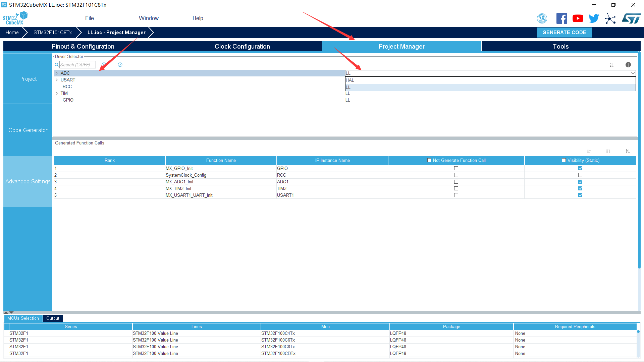Screen dimensions: 644x362
Task: Go to next search result arrow
Action: coord(120,65)
